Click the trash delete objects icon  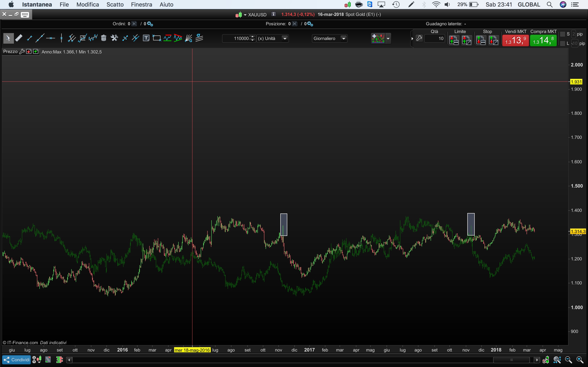[x=104, y=38]
